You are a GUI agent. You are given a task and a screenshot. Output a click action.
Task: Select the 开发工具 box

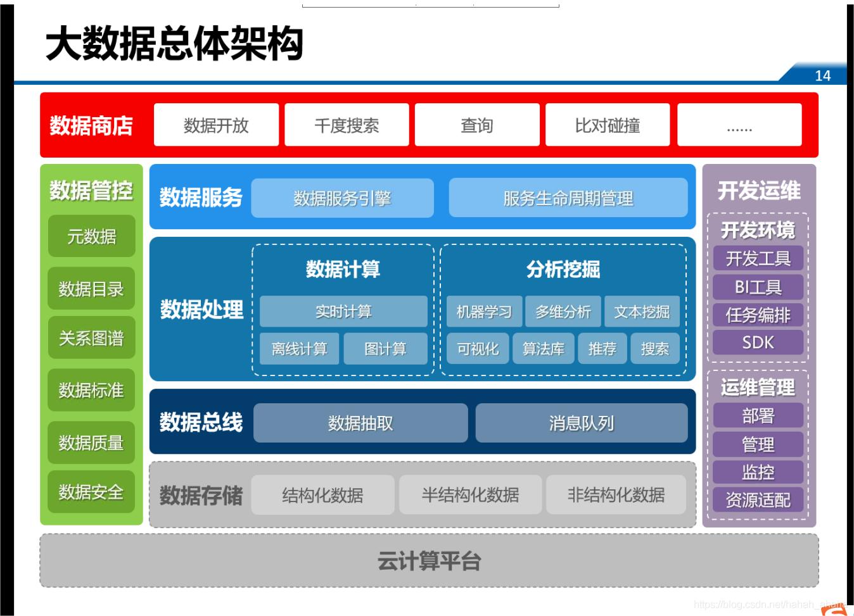coord(758,258)
